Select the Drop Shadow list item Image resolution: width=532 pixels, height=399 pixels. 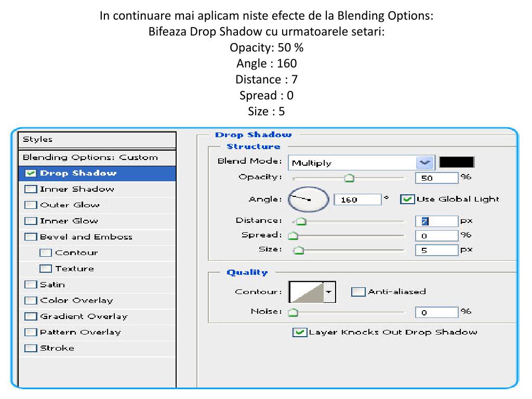point(97,174)
